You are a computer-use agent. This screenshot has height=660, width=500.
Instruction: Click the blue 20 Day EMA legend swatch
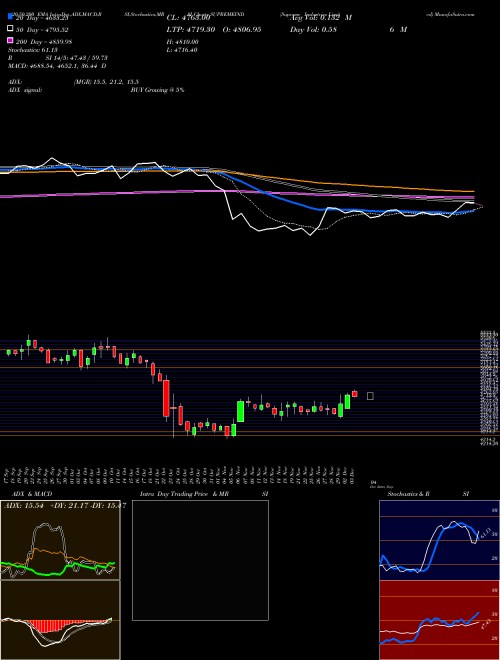click(11, 17)
